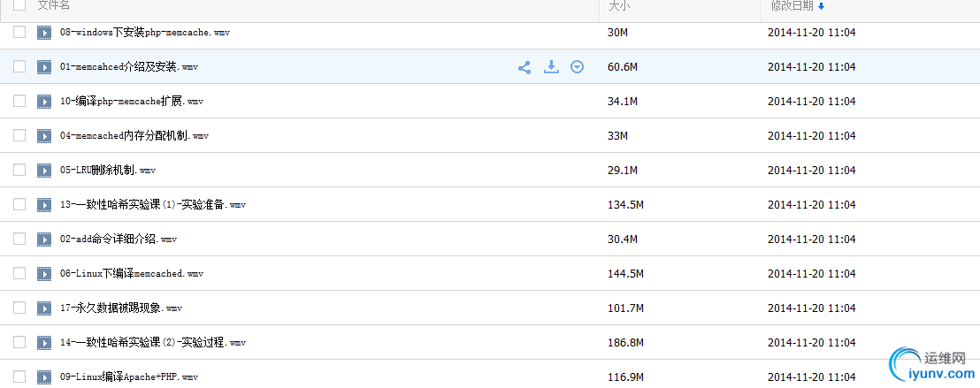Open file 02-add命令详细介绍.wmv
The image size is (980, 388).
coord(119,239)
